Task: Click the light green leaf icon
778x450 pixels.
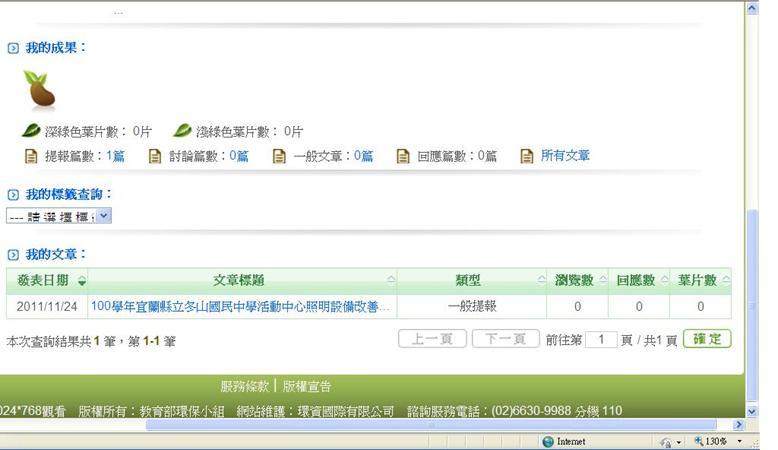Action: 182,131
